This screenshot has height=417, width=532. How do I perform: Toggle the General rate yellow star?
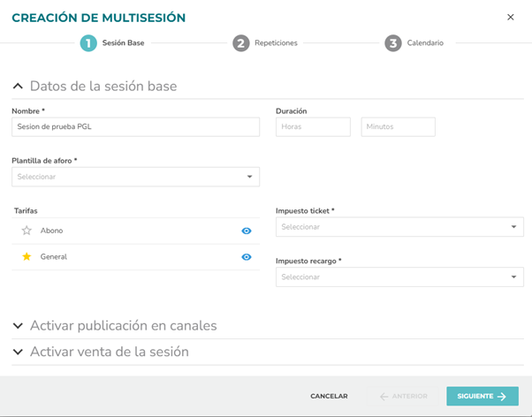(x=27, y=256)
